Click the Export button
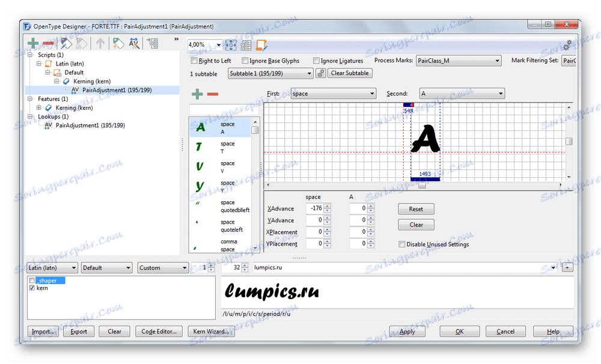This screenshot has width=601, height=364. pyautogui.click(x=79, y=332)
